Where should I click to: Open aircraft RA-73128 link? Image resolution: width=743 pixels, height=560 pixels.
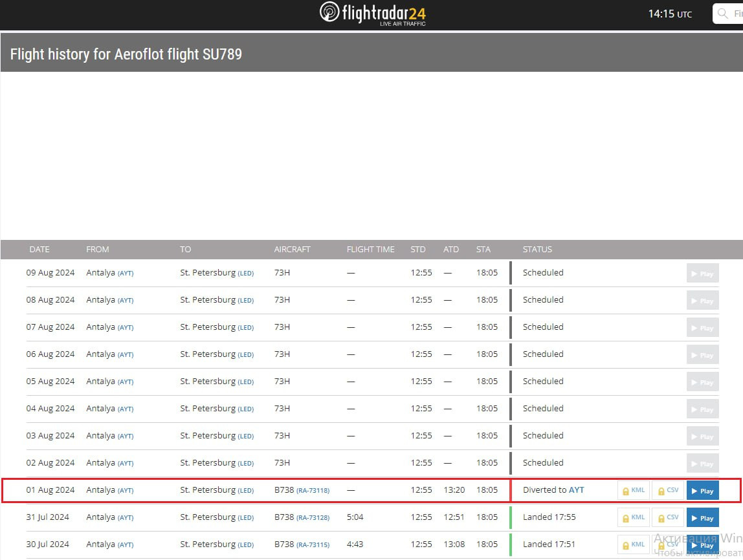point(313,517)
